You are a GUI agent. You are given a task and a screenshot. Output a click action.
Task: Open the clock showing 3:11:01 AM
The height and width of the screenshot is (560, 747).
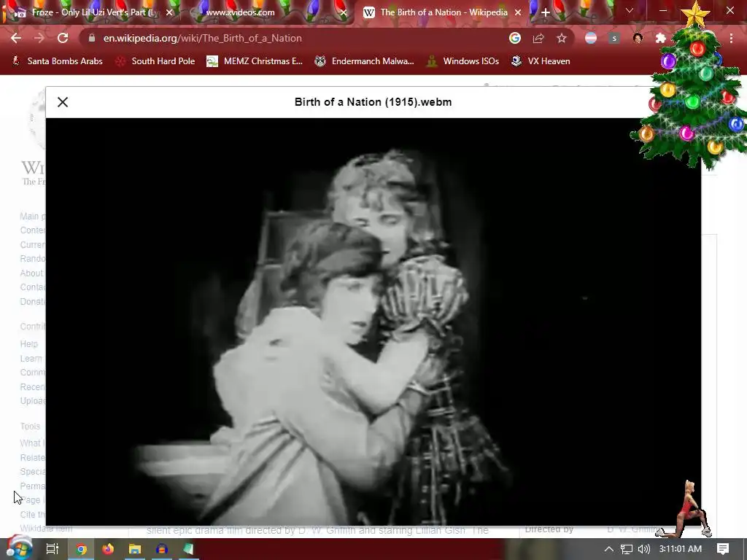[x=681, y=549]
